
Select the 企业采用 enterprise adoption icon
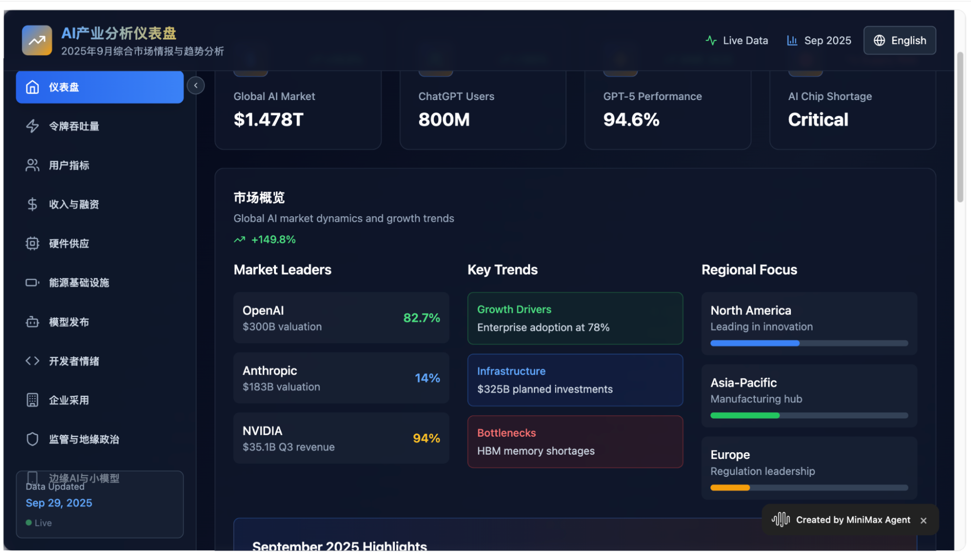tap(33, 400)
